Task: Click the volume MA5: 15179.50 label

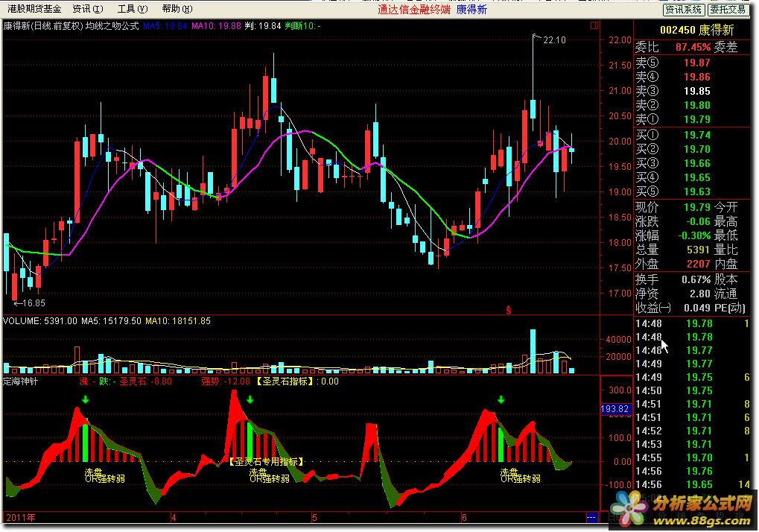Action: 111,321
